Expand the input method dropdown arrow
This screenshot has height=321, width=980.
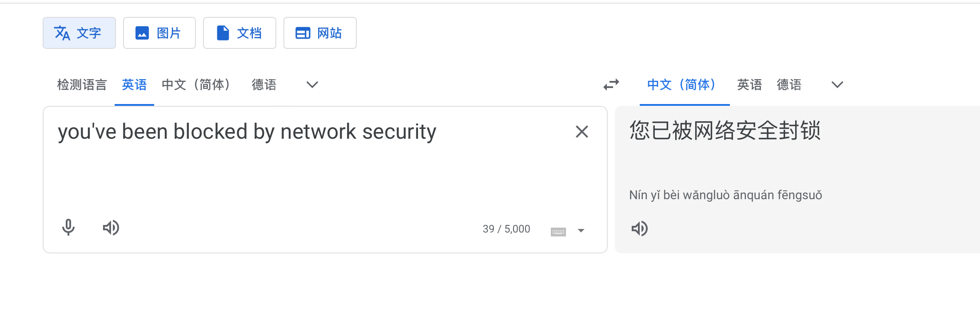pos(581,230)
